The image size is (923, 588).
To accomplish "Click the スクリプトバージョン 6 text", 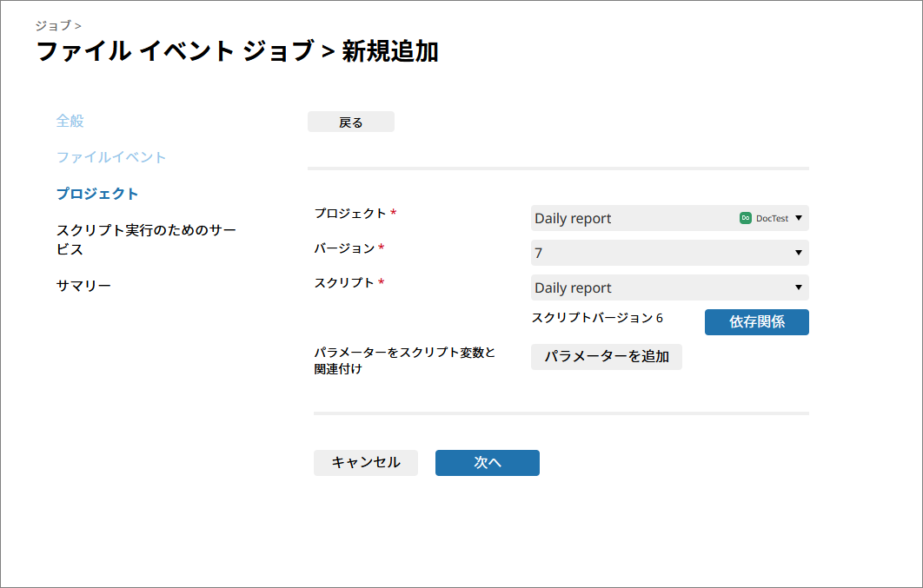I will click(x=597, y=318).
